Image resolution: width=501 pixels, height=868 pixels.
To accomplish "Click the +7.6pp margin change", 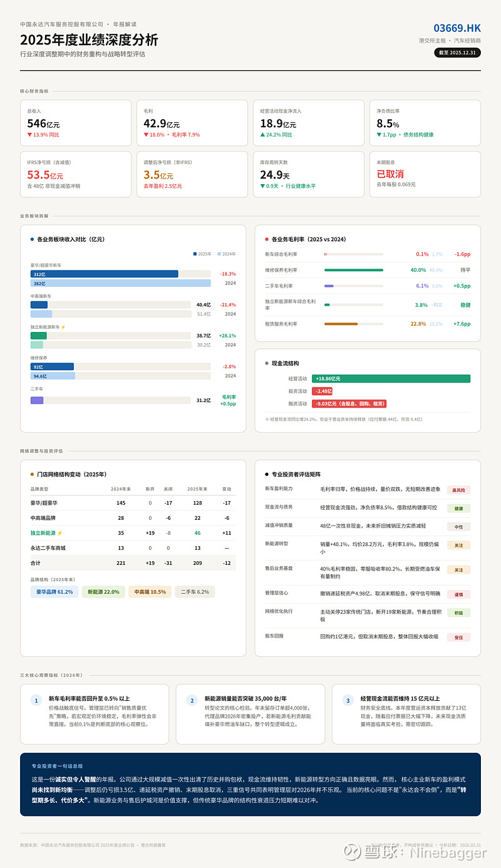I will [463, 324].
